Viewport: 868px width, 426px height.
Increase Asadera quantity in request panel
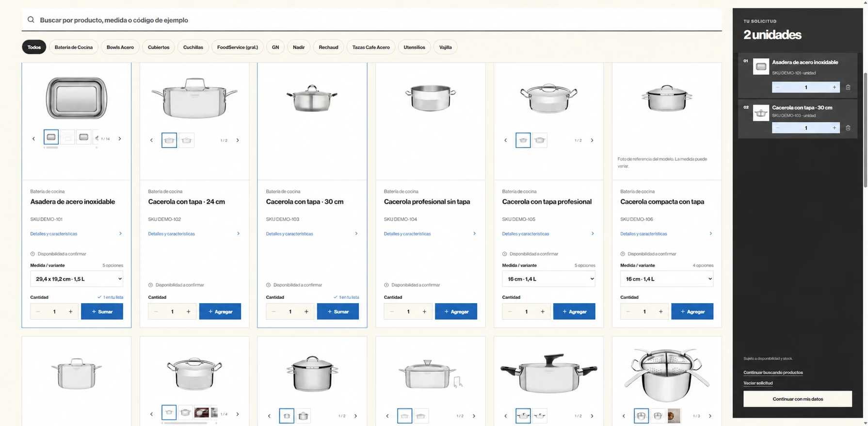tap(834, 87)
